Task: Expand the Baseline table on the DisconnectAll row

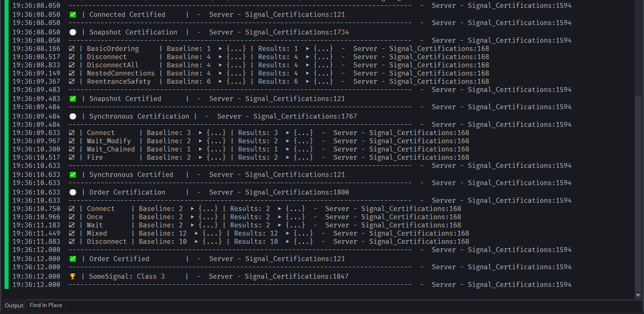Action: (x=221, y=65)
